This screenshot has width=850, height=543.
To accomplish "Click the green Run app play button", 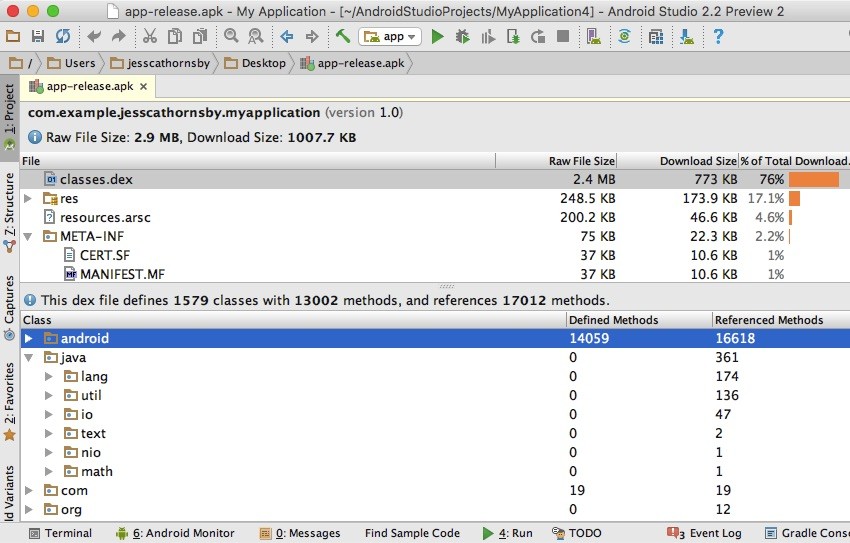I will 437,36.
